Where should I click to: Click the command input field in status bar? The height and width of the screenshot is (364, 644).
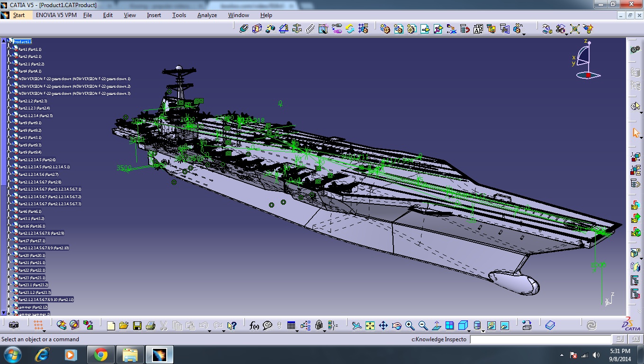coord(540,339)
